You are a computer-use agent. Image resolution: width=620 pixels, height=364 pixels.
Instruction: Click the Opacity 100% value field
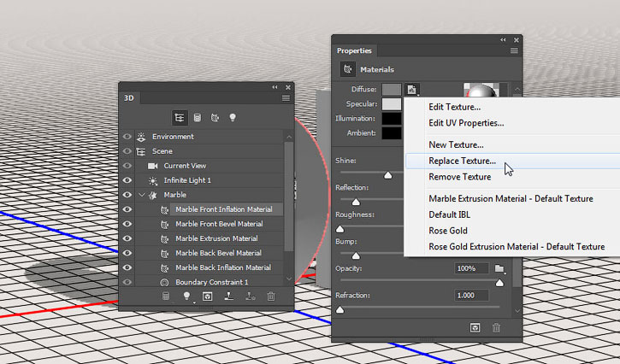coord(471,269)
